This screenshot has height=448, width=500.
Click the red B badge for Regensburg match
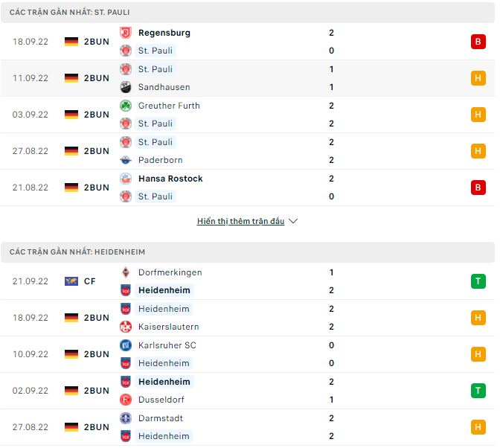click(x=478, y=42)
